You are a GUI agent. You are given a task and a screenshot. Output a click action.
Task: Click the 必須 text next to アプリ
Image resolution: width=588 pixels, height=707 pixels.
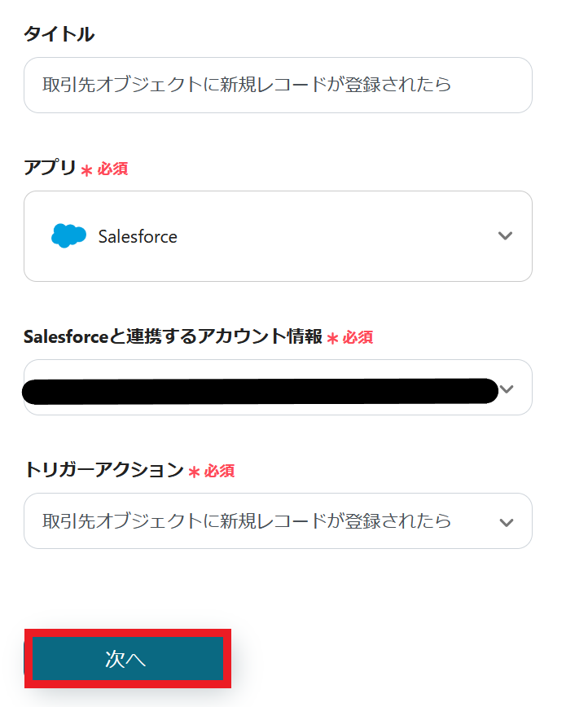(113, 169)
